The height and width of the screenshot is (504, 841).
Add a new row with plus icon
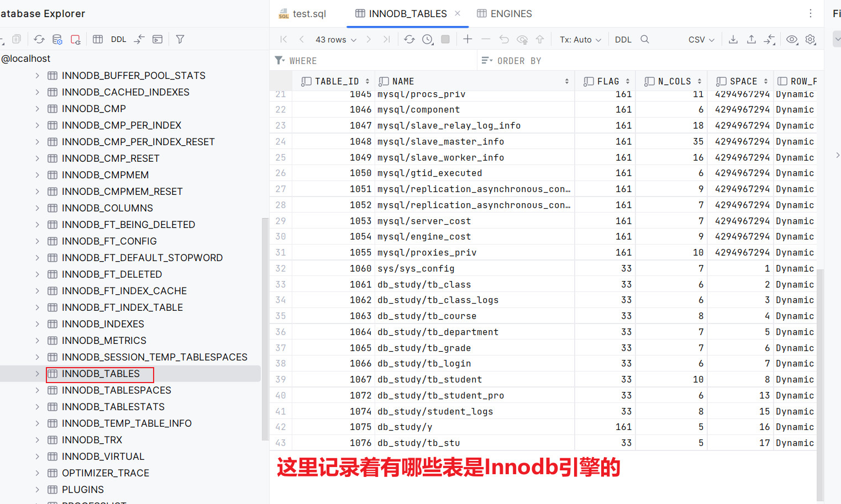click(467, 39)
